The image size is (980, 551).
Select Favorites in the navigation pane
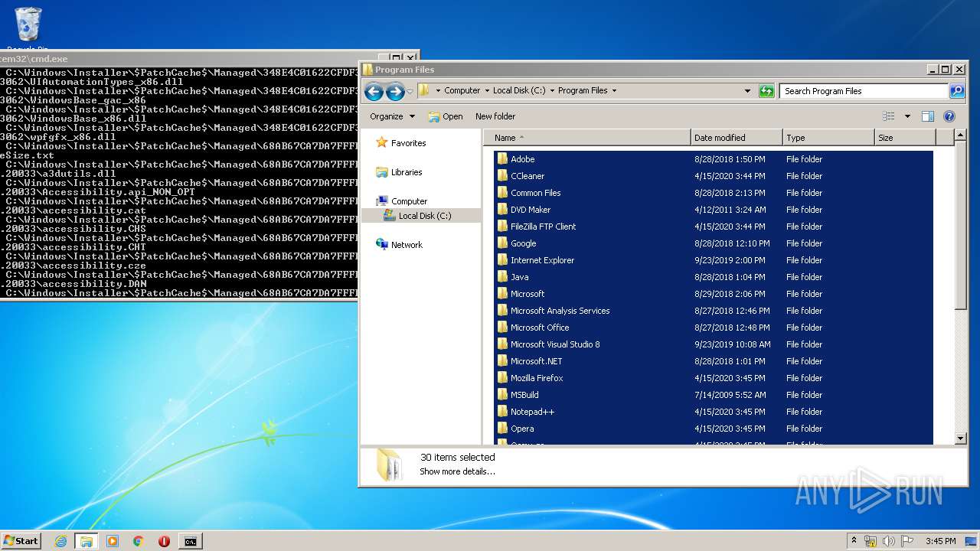[408, 143]
